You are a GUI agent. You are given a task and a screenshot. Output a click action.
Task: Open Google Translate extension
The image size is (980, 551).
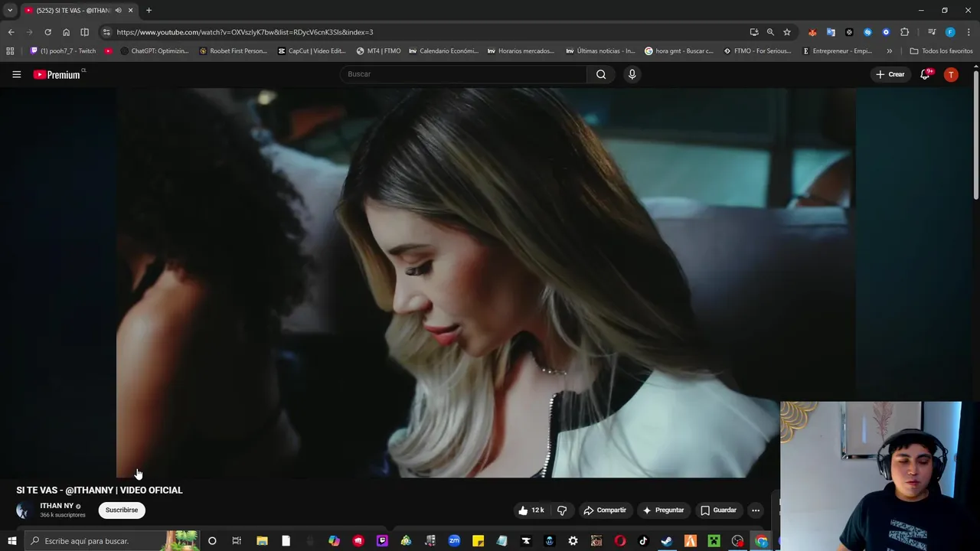click(831, 32)
